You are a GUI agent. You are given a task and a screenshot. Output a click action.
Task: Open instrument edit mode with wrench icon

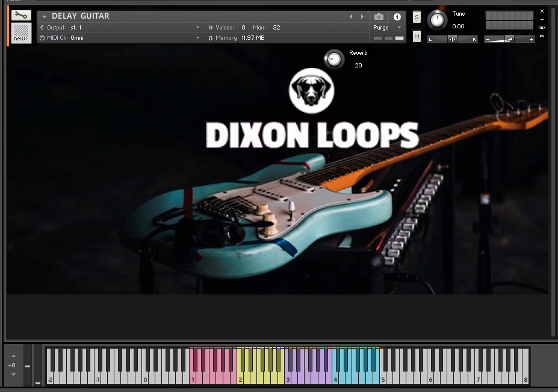pos(20,16)
